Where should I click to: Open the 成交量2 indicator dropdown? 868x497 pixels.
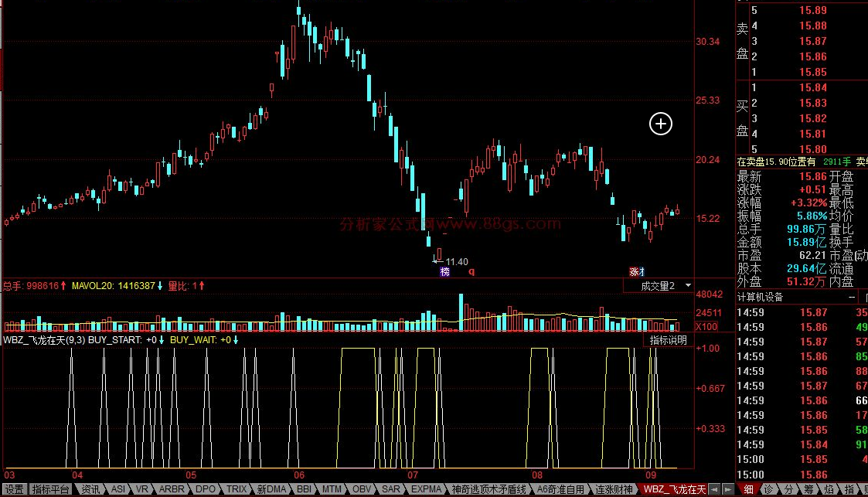pyautogui.click(x=659, y=285)
